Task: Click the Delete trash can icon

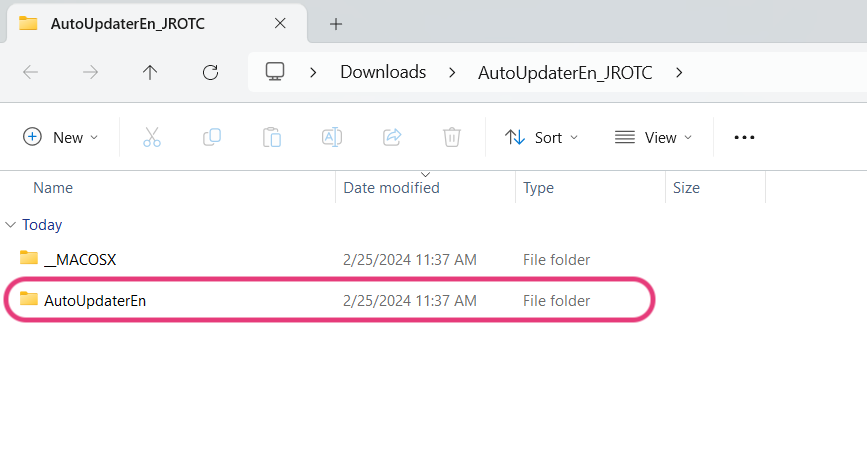Action: click(452, 137)
